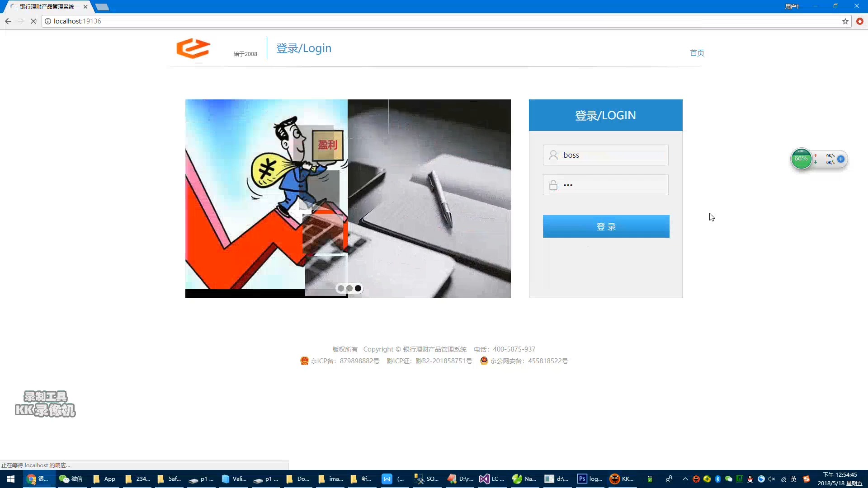Click the user/person icon in login field
Viewport: 868px width, 488px height.
(552, 155)
